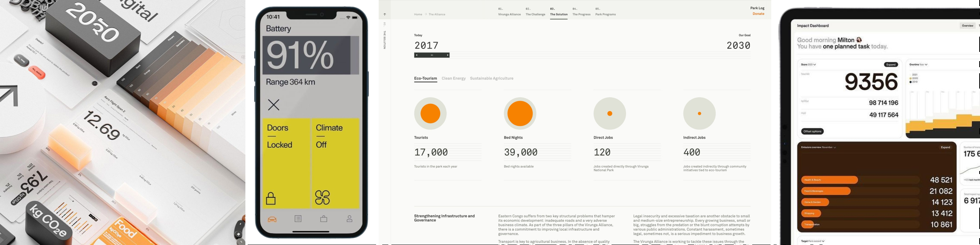Click the large orange Tourists circle
980x245 pixels.
[x=430, y=113]
